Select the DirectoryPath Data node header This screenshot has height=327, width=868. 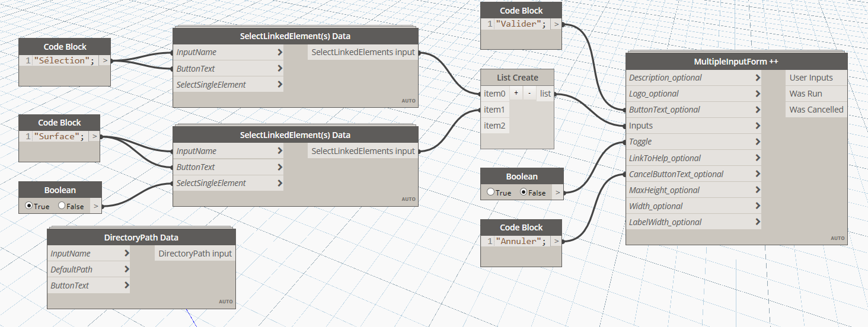(141, 238)
